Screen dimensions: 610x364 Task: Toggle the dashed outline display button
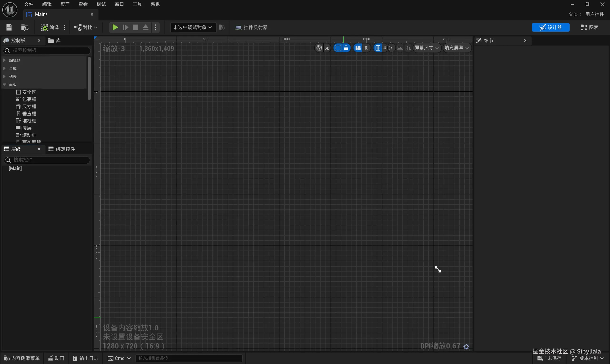338,48
